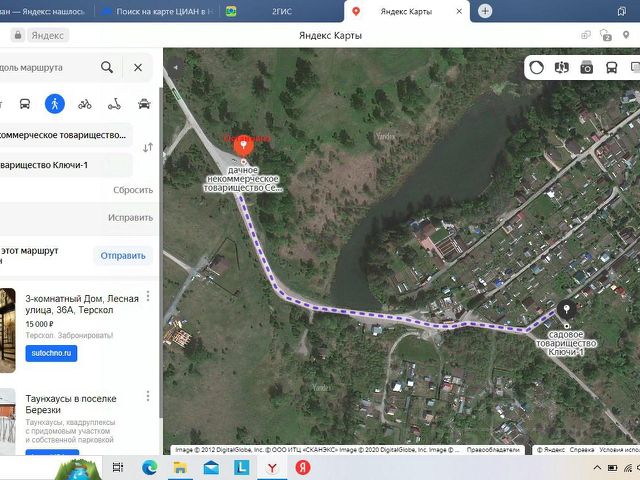This screenshot has height=480, width=640.
Task: Toggle street photos camera icon
Action: pyautogui.click(x=587, y=67)
